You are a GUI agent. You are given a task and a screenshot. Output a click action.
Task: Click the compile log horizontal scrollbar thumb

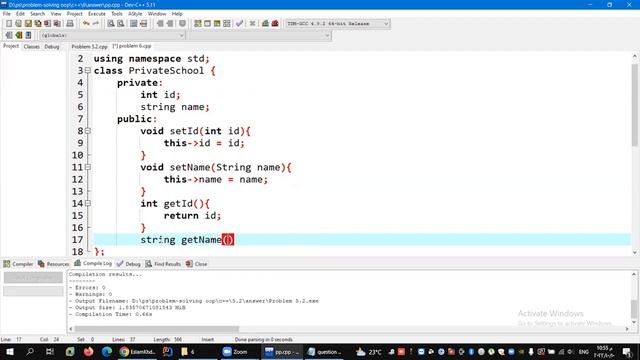[157, 329]
